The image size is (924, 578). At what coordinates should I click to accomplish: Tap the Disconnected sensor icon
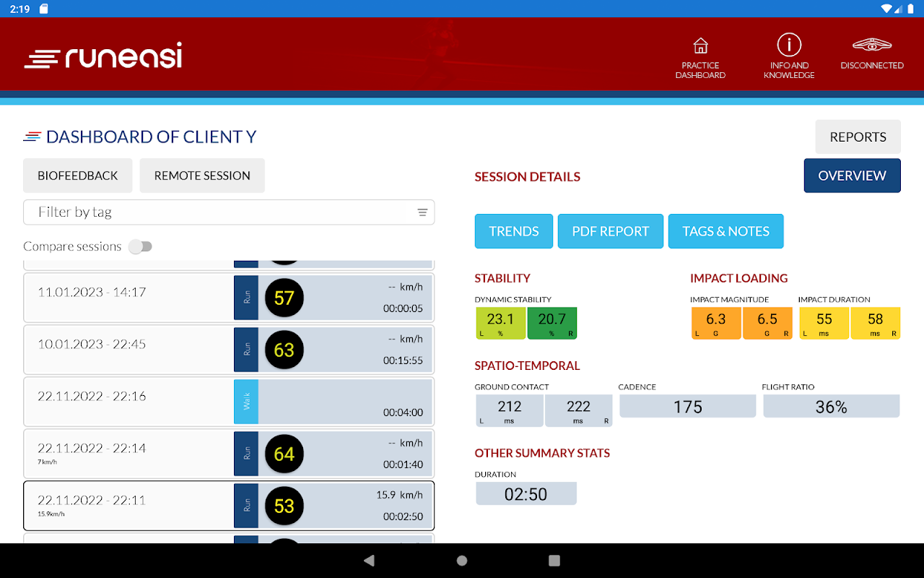872,46
